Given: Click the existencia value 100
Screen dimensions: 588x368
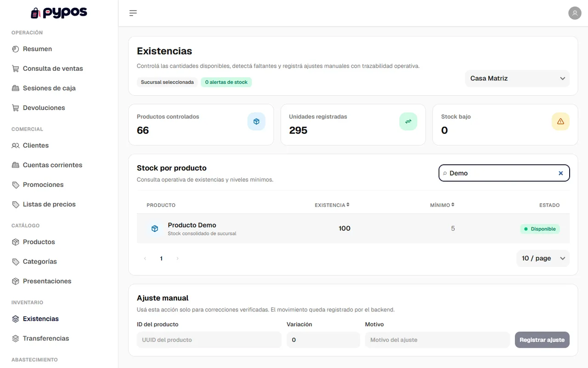Looking at the screenshot, I should pyautogui.click(x=345, y=228).
